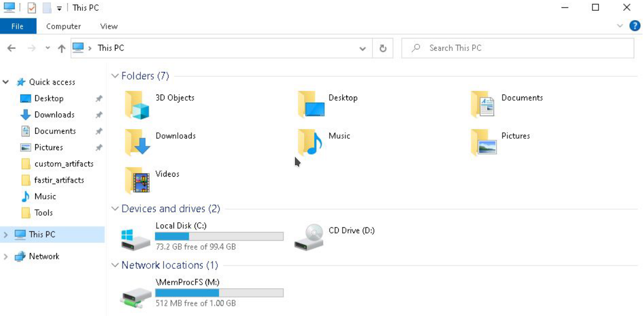
Task: Open the 3D Objects folder icon
Action: tap(136, 105)
